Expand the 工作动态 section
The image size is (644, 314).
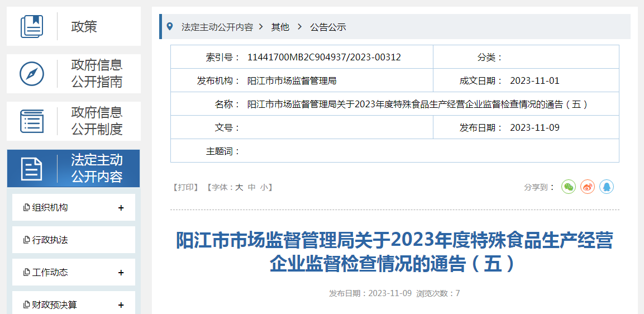pyautogui.click(x=121, y=273)
